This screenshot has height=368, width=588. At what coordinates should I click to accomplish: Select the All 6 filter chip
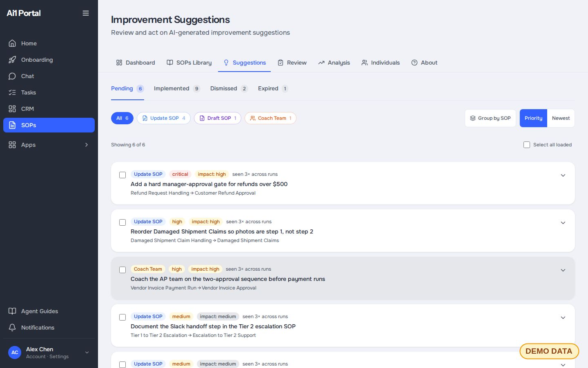(122, 118)
